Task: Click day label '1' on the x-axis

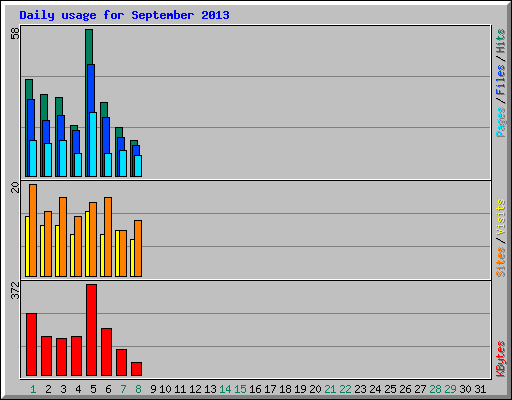Action: tap(33, 389)
